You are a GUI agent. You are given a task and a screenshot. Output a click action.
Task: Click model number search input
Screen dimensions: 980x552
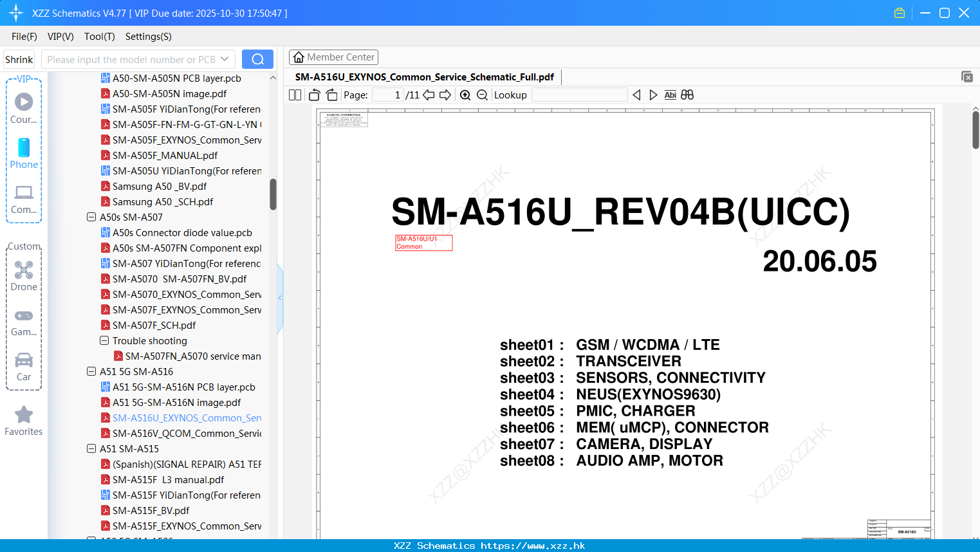(131, 59)
